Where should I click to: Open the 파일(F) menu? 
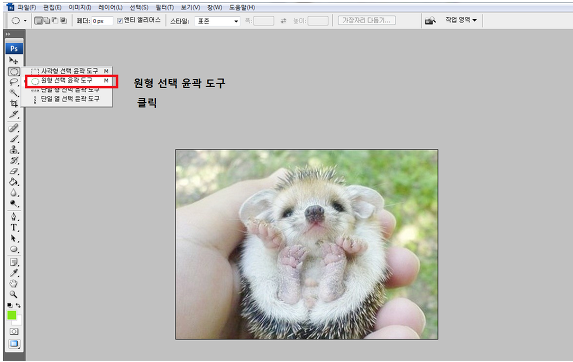point(27,7)
